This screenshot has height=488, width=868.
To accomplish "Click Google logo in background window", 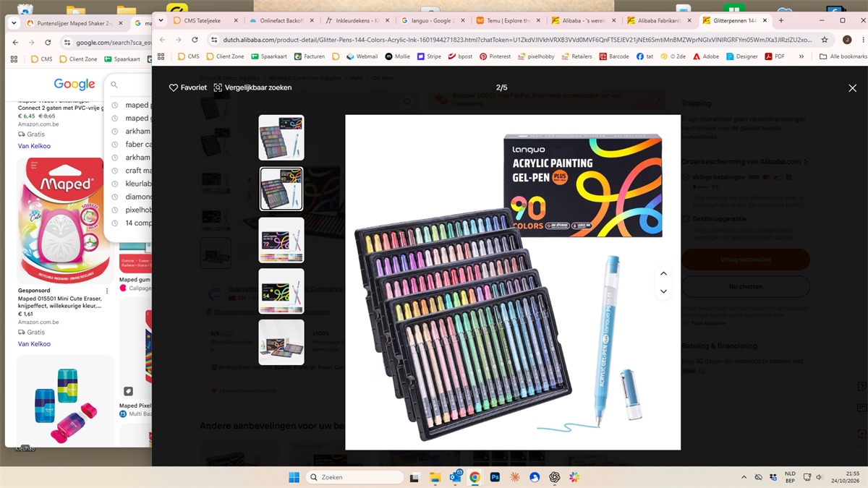I will pyautogui.click(x=75, y=85).
